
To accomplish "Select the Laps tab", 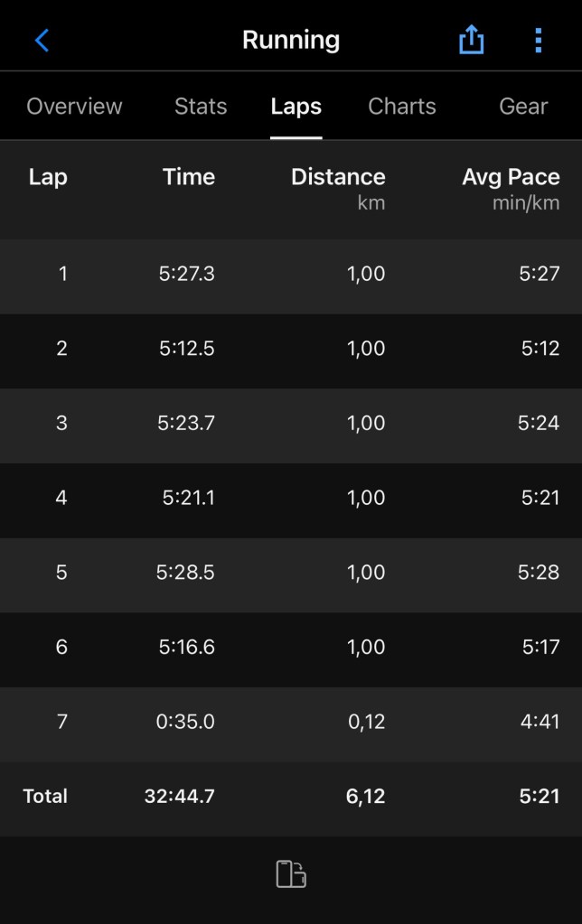I will coord(296,107).
